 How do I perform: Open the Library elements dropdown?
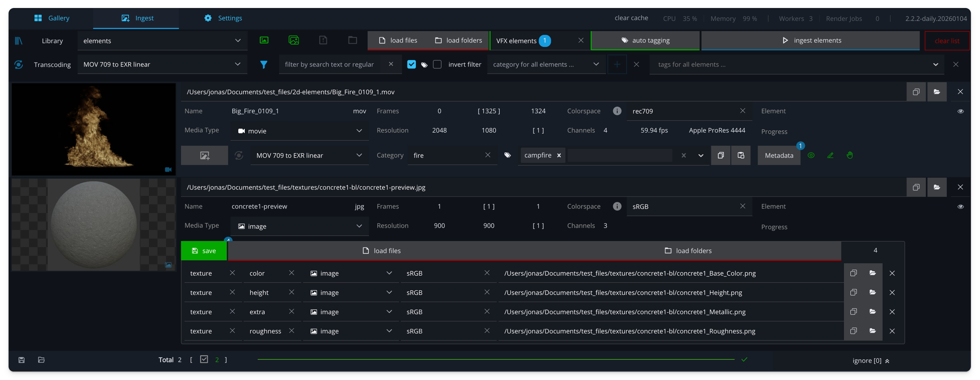162,41
